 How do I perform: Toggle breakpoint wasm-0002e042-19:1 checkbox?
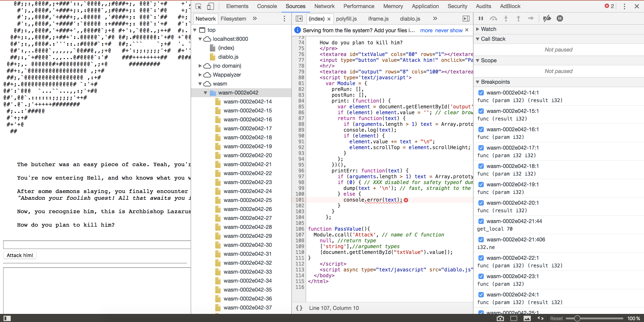click(x=481, y=184)
